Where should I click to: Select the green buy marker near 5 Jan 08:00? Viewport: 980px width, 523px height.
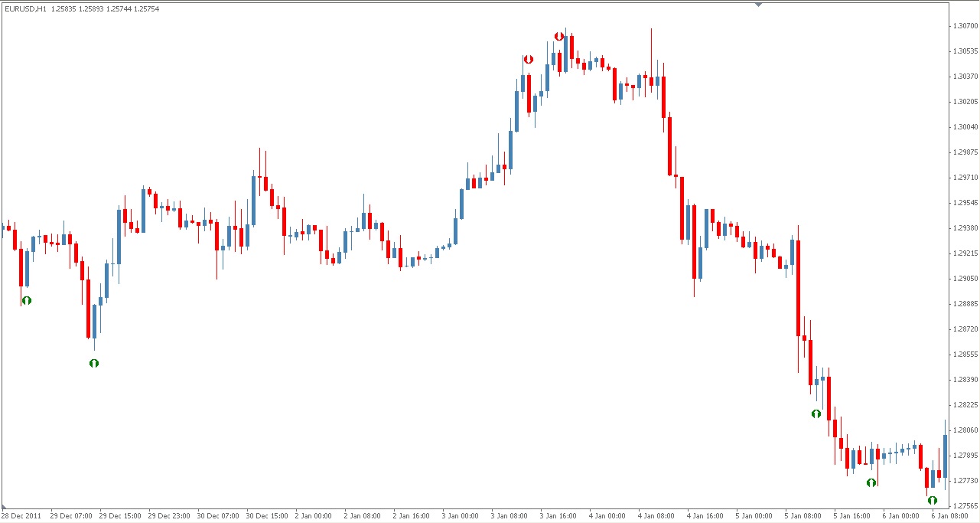coord(815,413)
